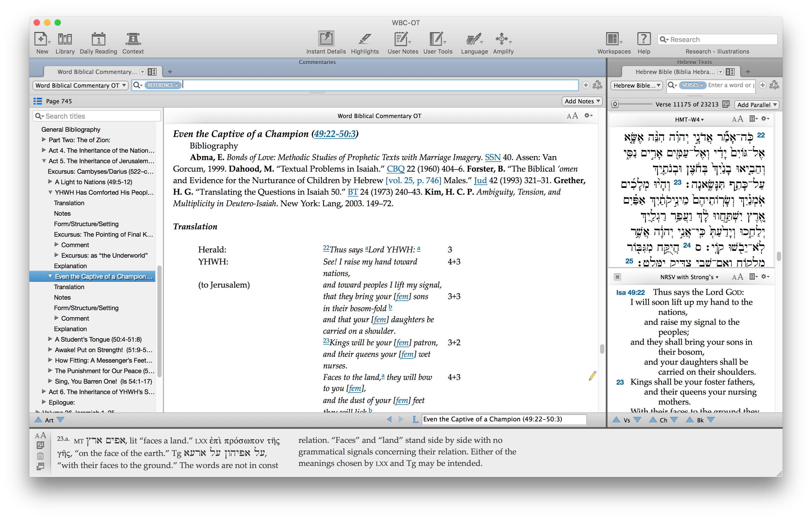Select Form/Structure/Setting under Even the Captive
This screenshot has width=812, height=519.
[x=86, y=308]
